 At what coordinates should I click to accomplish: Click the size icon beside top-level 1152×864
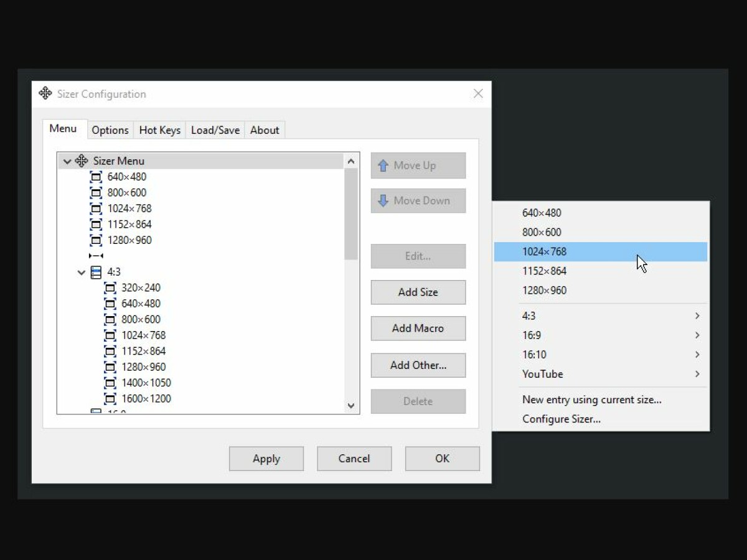[96, 225]
